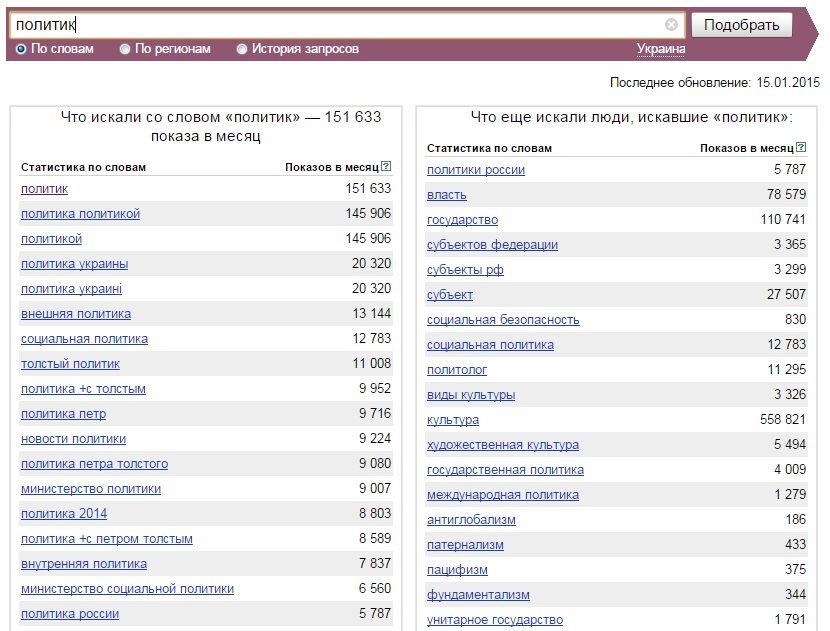Open the 'Украина' region selector
This screenshot has width=830, height=631.
[661, 49]
